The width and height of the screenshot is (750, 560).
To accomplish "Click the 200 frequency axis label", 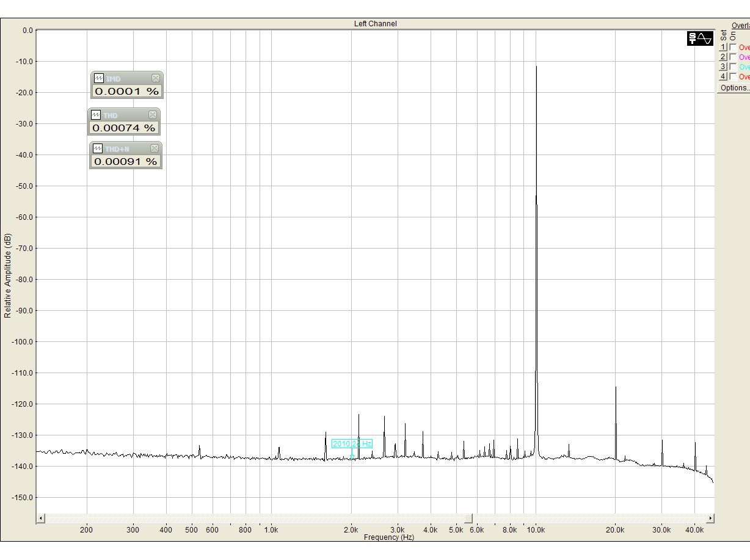I will 86,530.
